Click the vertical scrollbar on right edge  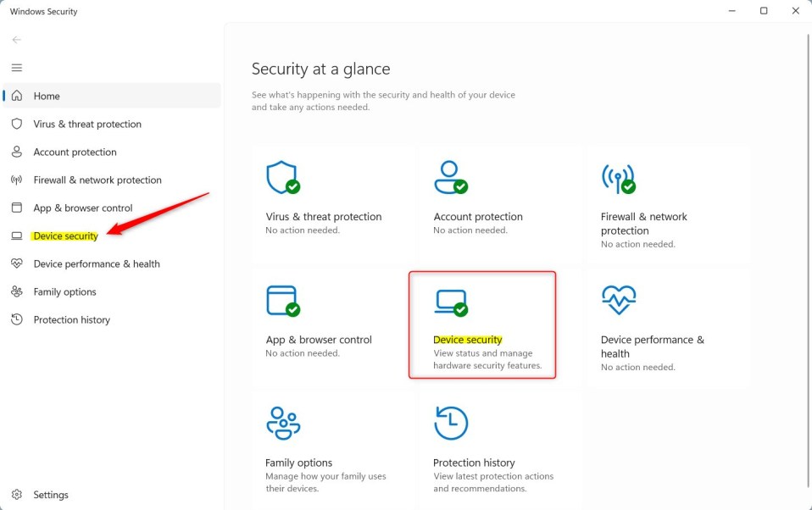pos(809,259)
